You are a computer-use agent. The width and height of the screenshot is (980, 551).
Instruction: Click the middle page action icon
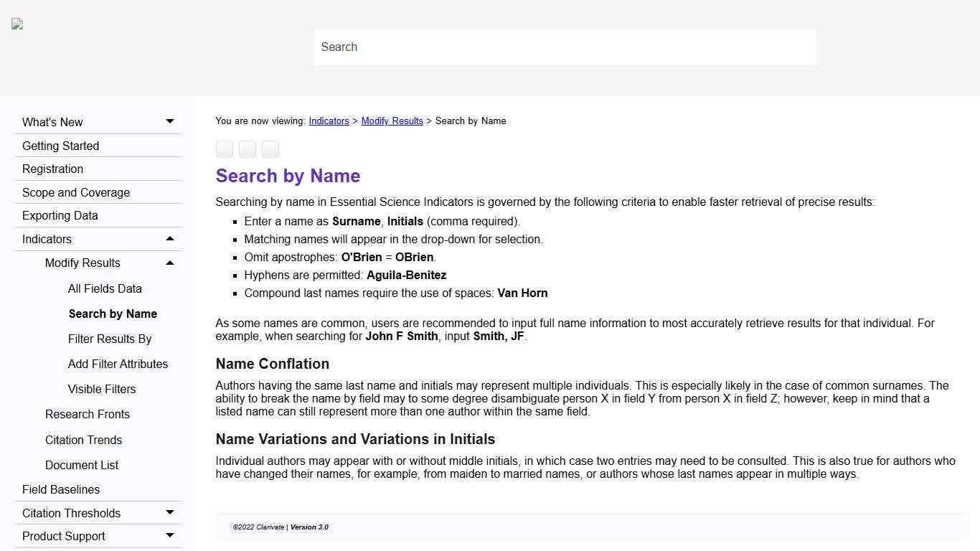tap(247, 149)
